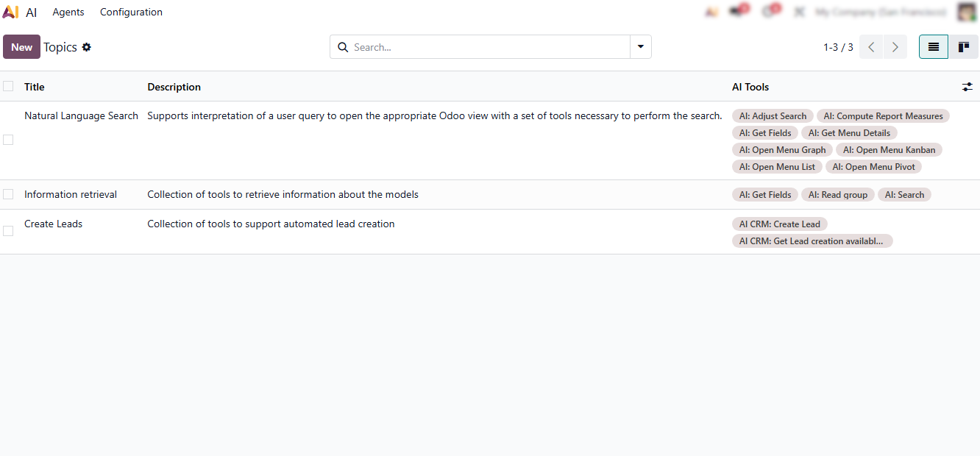Image resolution: width=980 pixels, height=456 pixels.
Task: Switch to Kanban view
Action: pyautogui.click(x=963, y=47)
